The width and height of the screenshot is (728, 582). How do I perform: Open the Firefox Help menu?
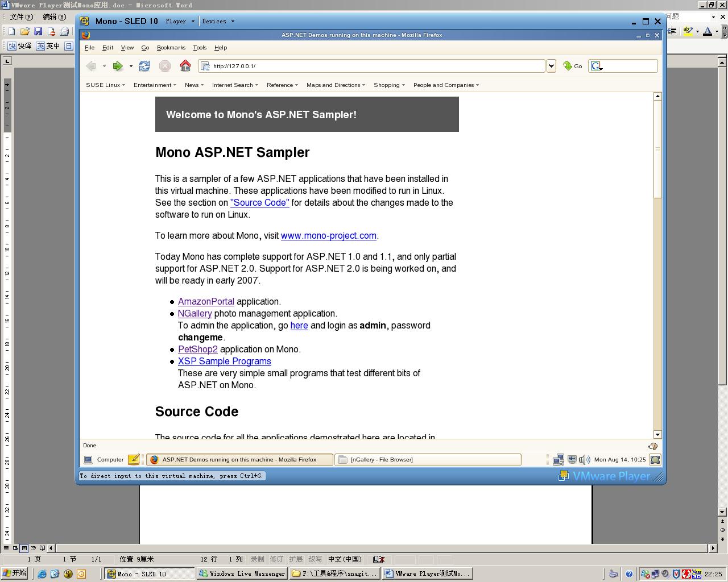click(x=221, y=48)
